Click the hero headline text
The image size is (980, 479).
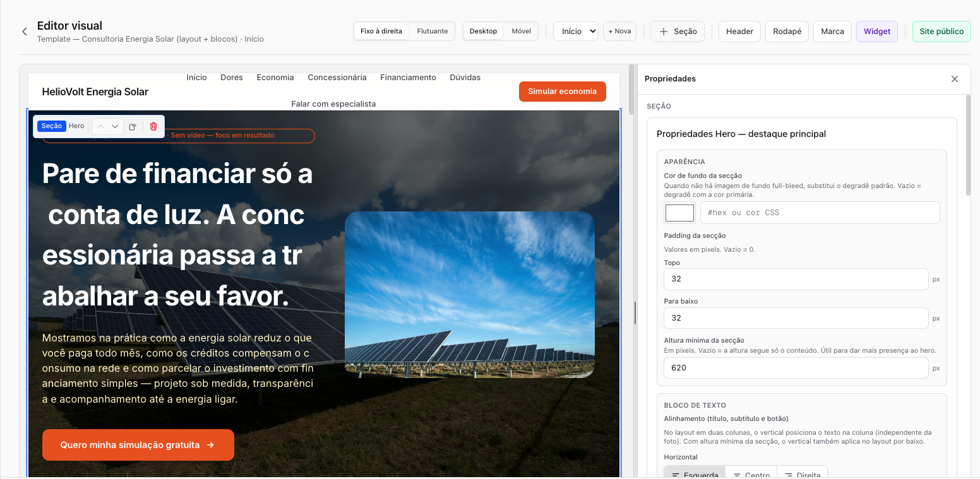click(x=177, y=235)
